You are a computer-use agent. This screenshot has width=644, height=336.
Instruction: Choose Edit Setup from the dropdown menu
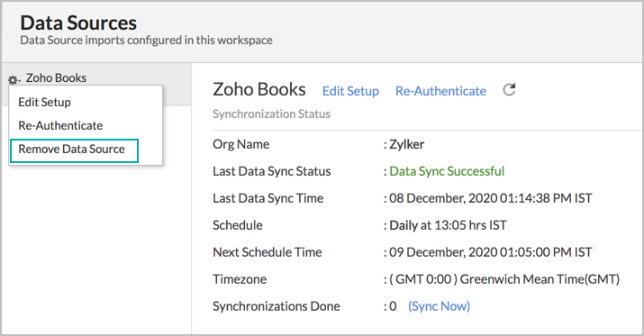tap(44, 102)
